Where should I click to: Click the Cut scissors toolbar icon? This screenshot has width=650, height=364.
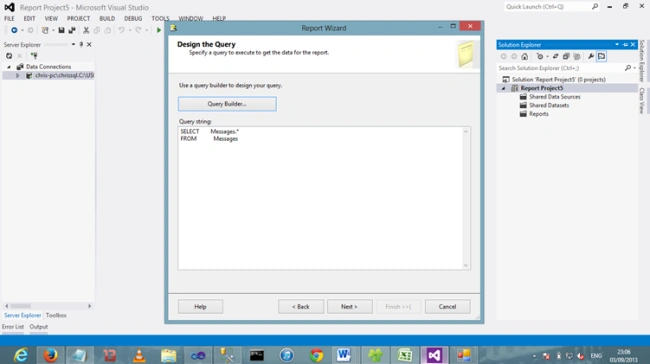[86, 30]
